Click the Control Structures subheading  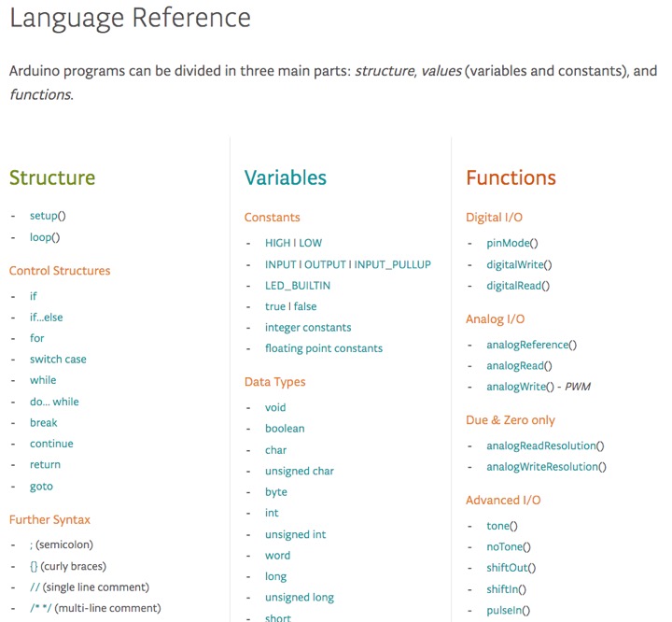(60, 271)
